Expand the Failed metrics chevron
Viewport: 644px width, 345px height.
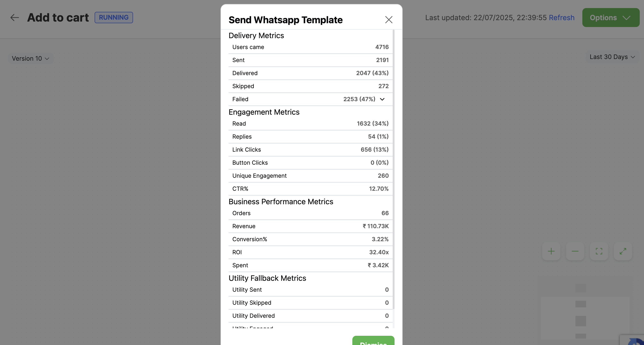(382, 99)
